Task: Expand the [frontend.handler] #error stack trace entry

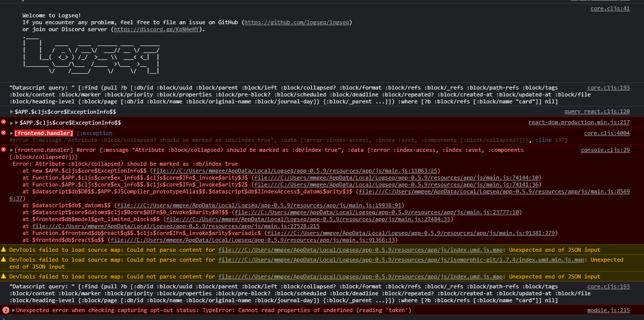Action: point(11,150)
